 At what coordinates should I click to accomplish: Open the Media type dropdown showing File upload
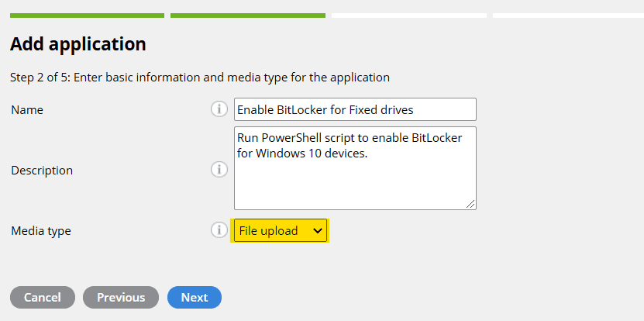[281, 230]
